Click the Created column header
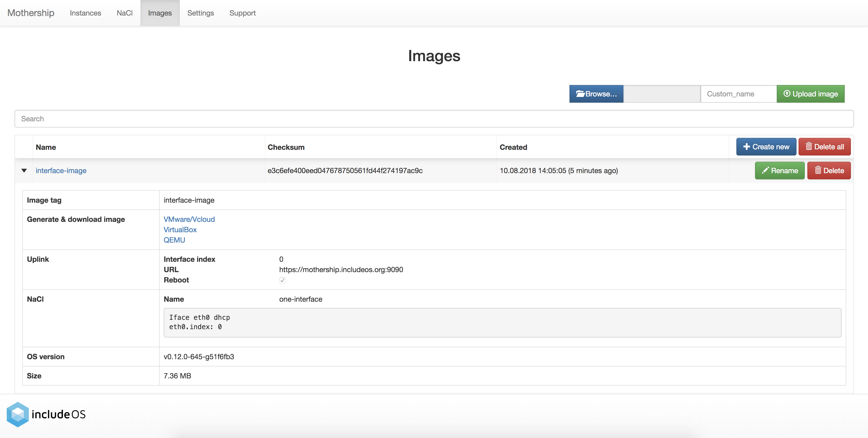The image size is (868, 438). [x=513, y=147]
